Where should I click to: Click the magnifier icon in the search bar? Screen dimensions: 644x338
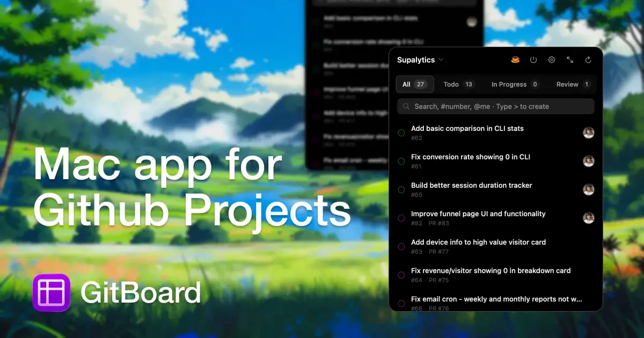406,107
